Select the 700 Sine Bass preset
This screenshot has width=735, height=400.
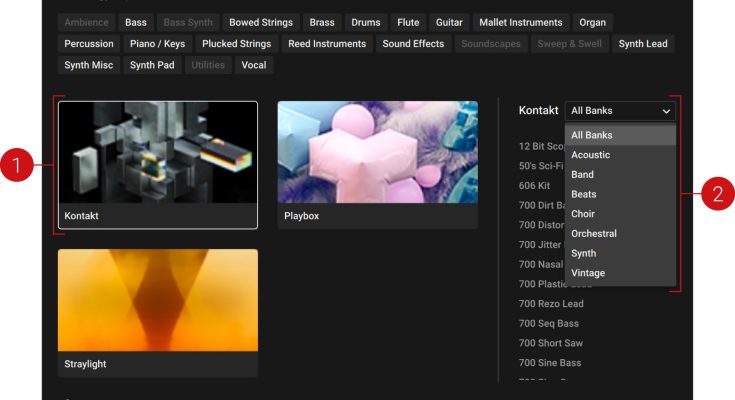[549, 363]
